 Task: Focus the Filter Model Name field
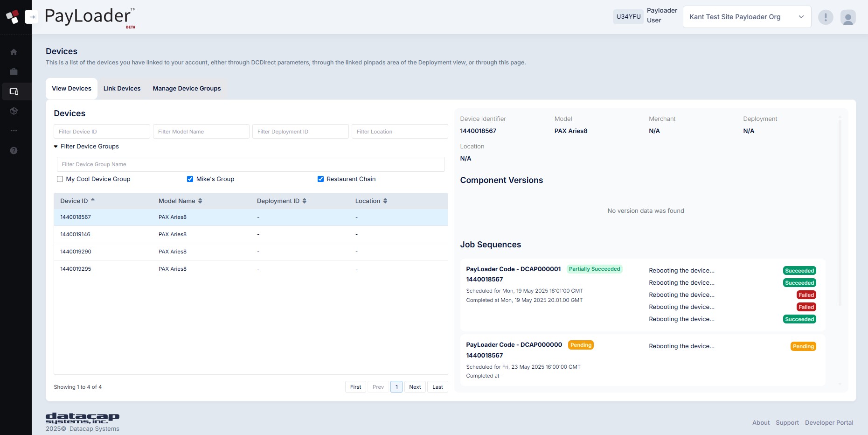(x=201, y=132)
